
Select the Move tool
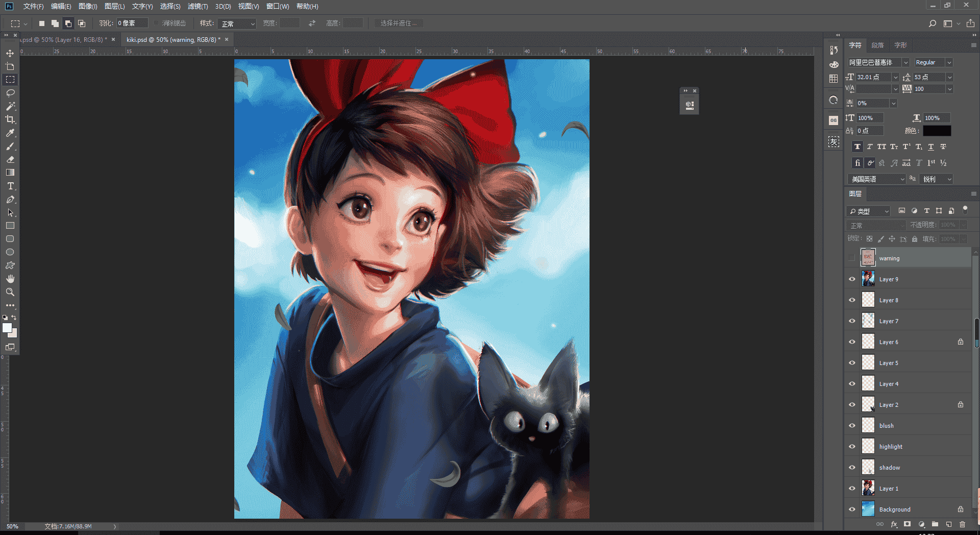click(x=10, y=53)
